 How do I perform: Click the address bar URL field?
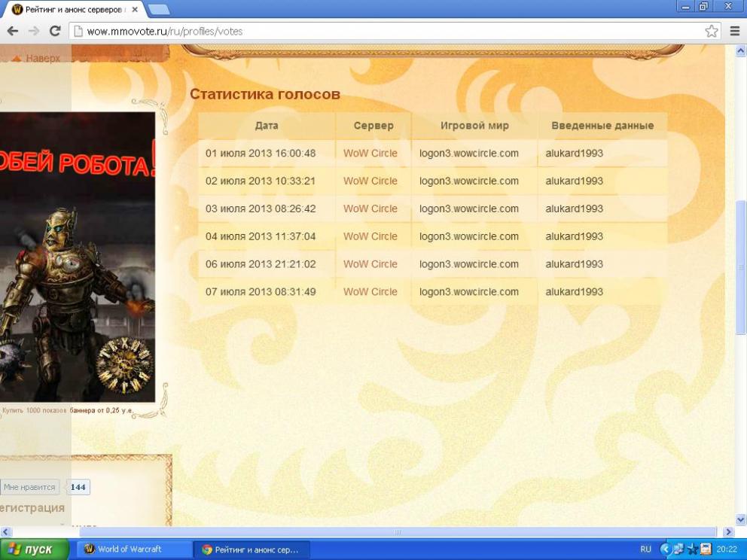(x=377, y=31)
